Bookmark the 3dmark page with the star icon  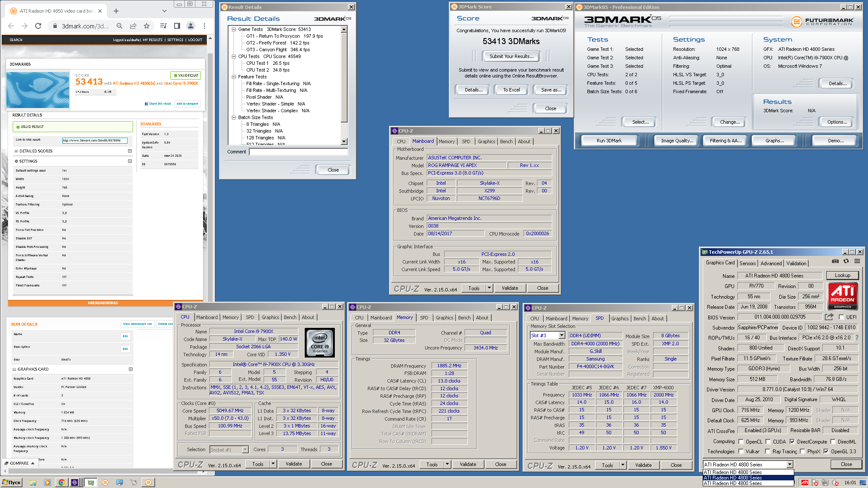click(x=147, y=26)
